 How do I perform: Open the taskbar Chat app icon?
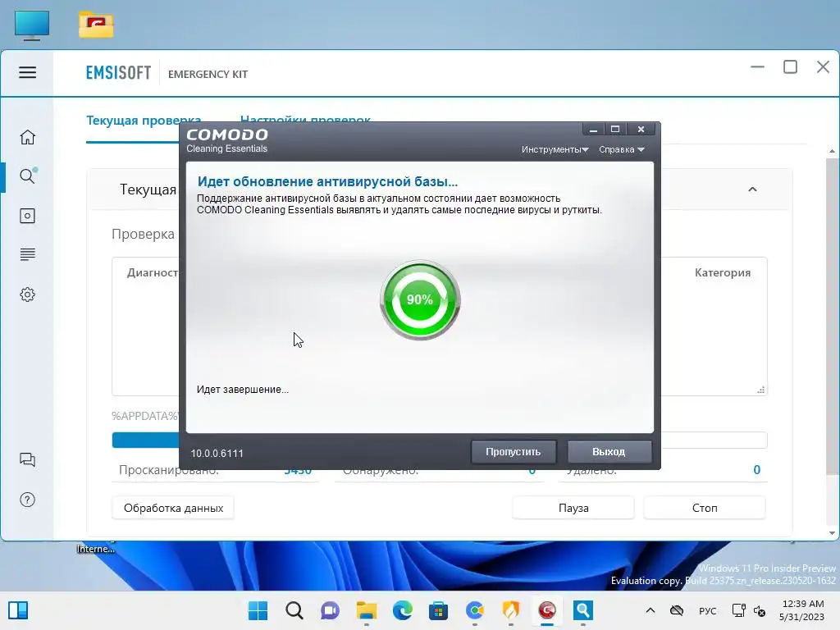[x=330, y=610]
